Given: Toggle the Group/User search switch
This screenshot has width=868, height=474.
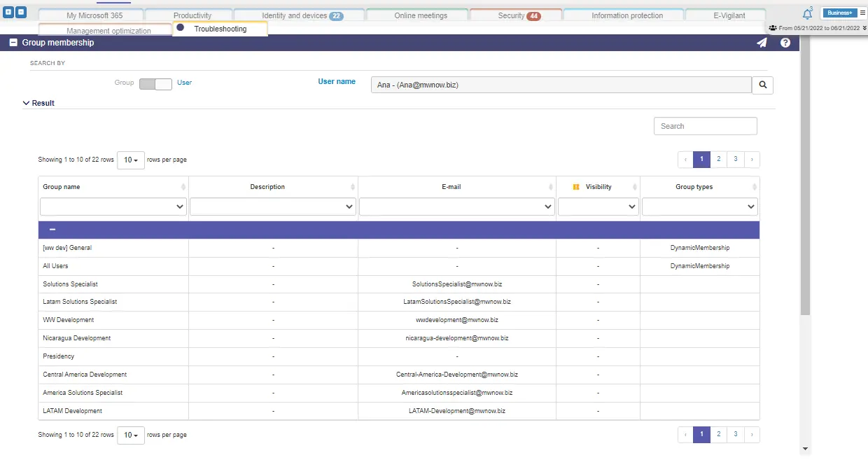Looking at the screenshot, I should (x=155, y=84).
